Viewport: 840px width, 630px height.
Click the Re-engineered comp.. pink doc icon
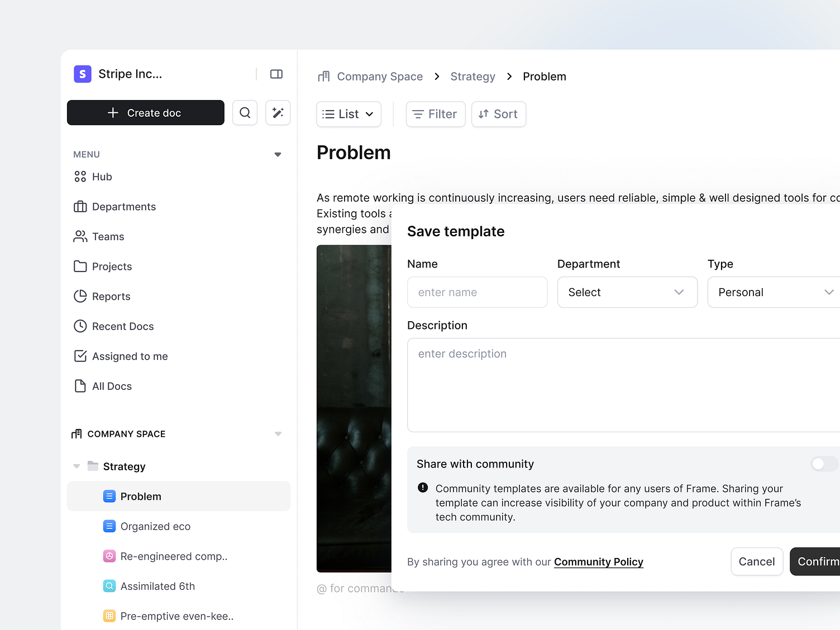click(109, 556)
